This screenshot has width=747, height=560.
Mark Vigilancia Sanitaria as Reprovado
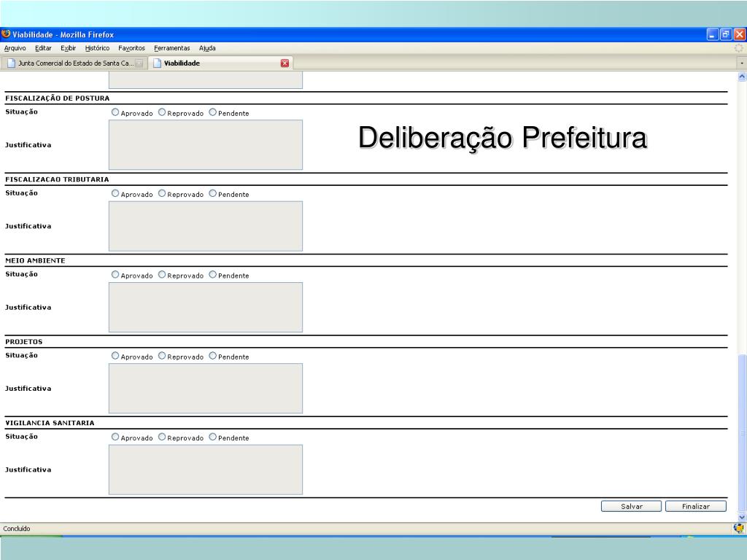coord(162,437)
